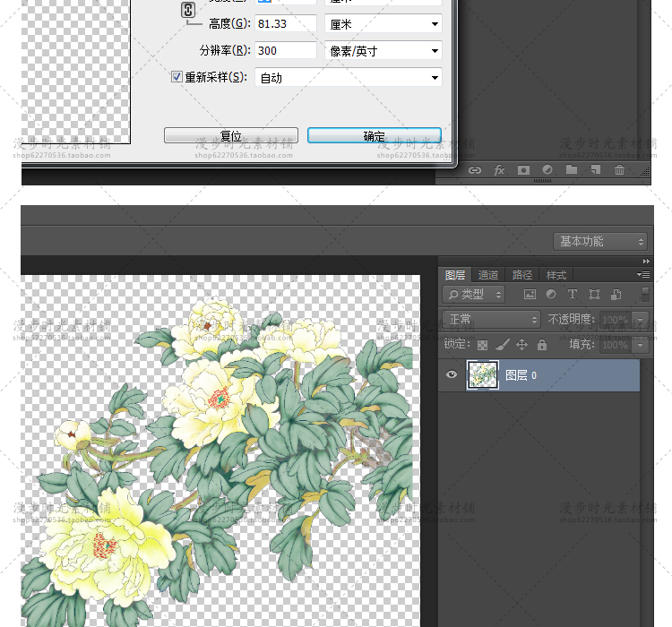Click the lock all padlock icon
Screen dimensions: 672x627
coord(542,345)
